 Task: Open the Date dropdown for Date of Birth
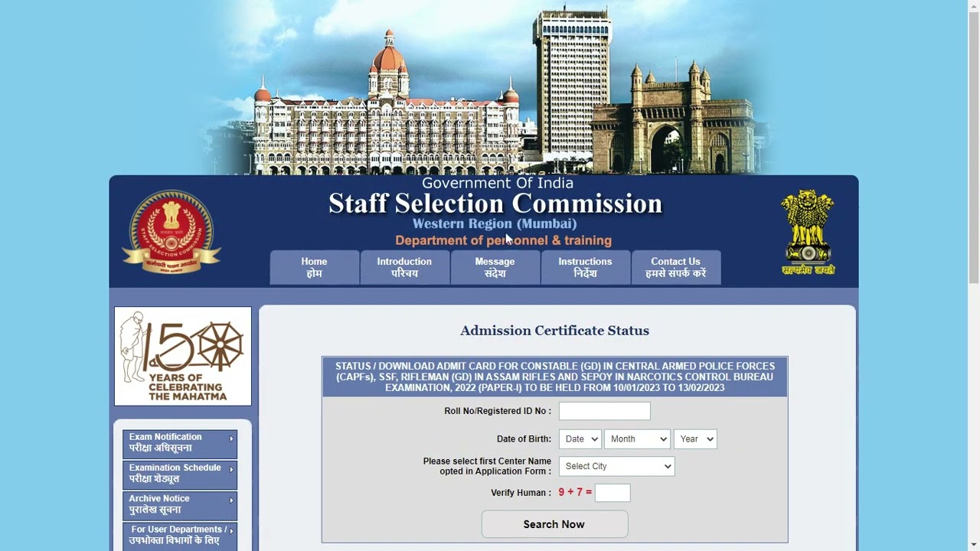point(580,439)
